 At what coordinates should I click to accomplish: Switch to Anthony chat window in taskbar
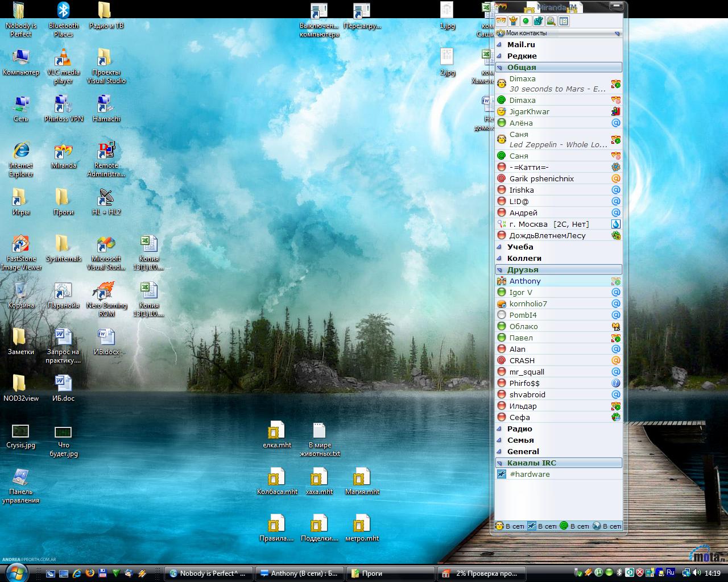298,573
